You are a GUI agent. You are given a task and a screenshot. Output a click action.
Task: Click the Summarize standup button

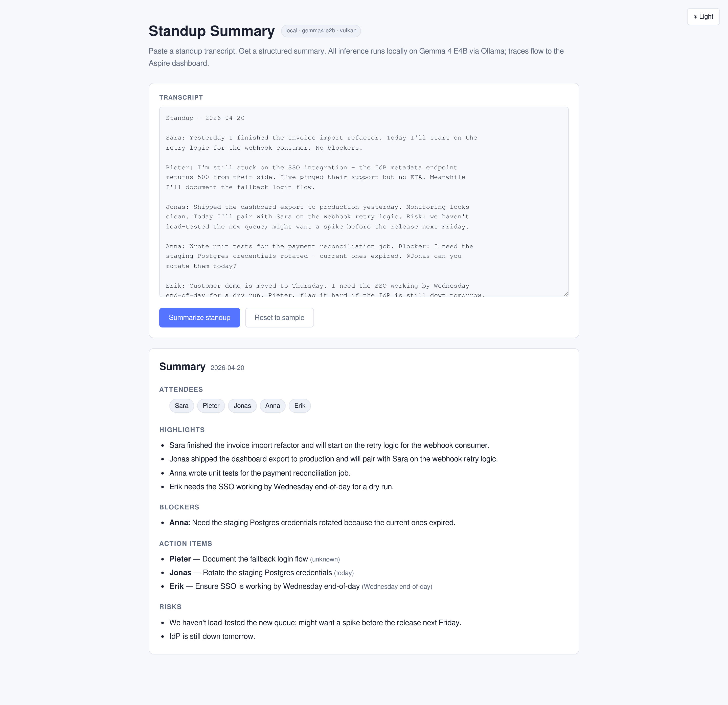point(199,317)
